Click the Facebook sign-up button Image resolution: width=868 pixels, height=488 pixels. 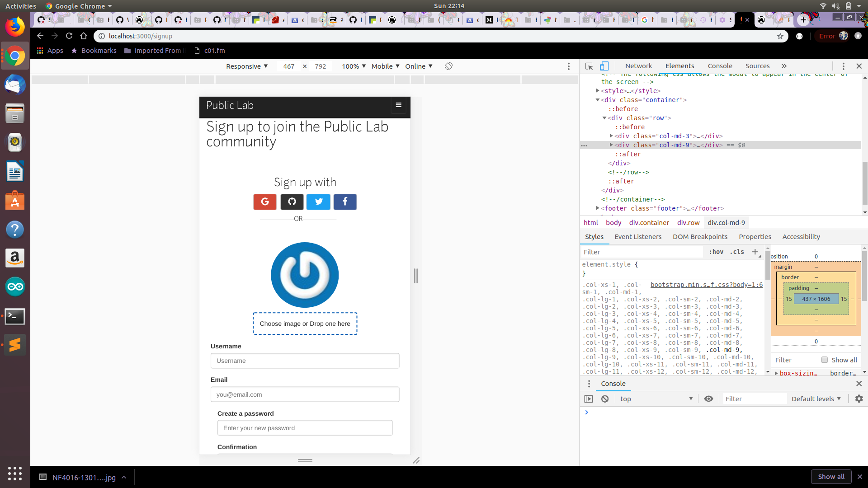pos(345,202)
